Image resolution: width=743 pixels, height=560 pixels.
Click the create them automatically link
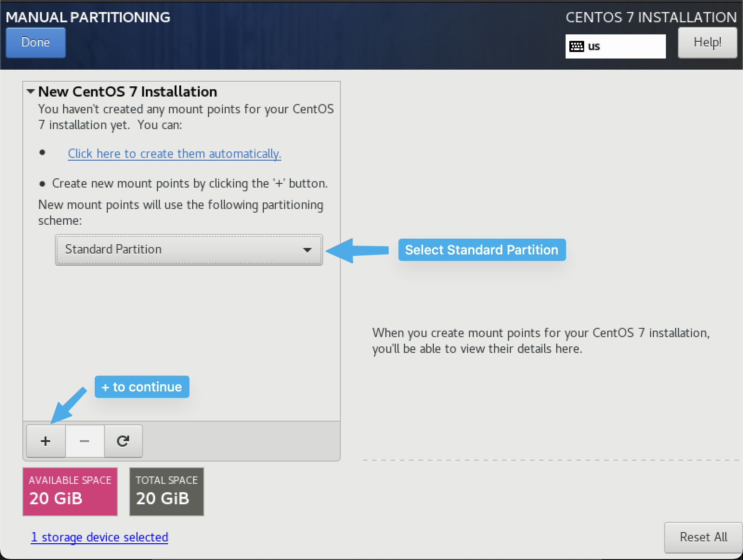pyautogui.click(x=174, y=154)
